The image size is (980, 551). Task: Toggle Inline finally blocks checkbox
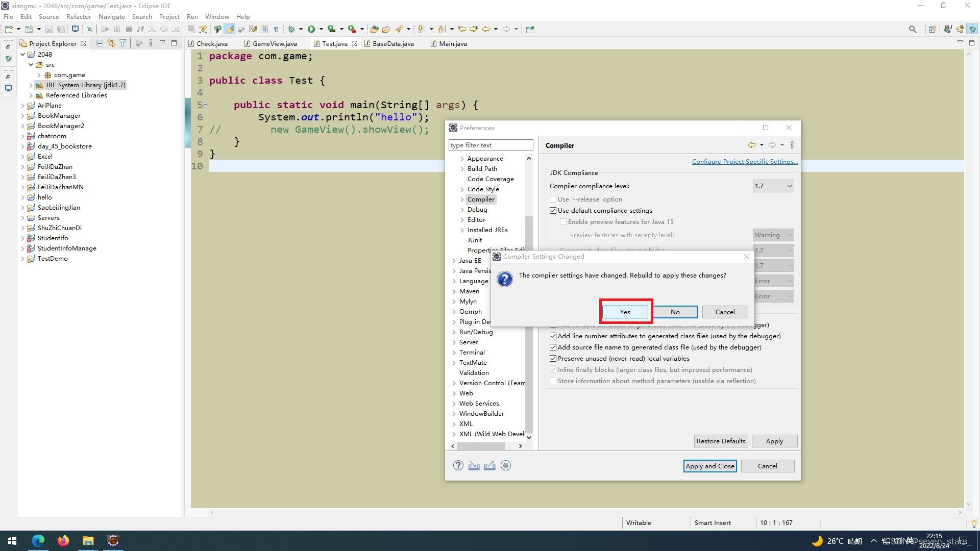tap(553, 369)
